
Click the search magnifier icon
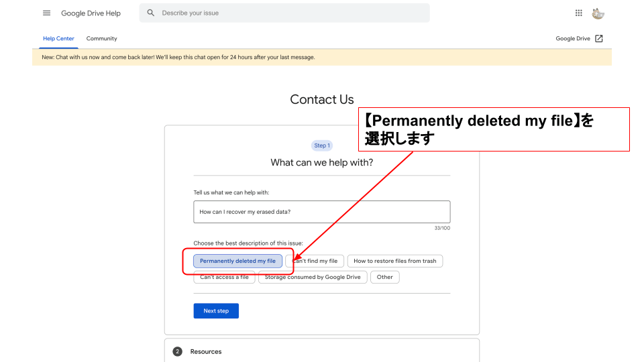pos(151,13)
